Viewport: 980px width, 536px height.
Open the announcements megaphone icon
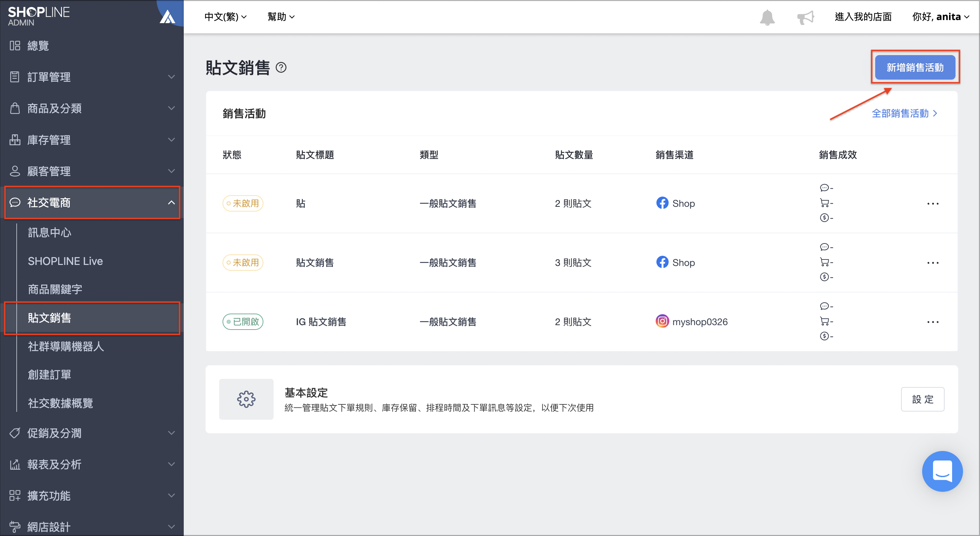coord(805,17)
